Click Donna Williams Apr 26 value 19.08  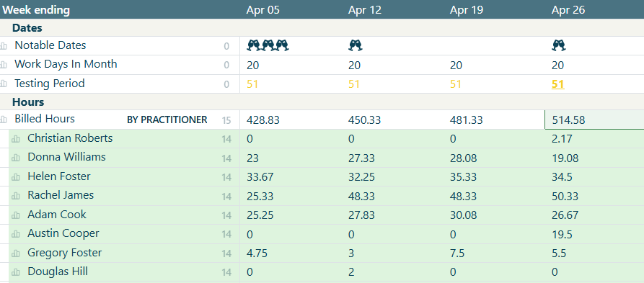[x=565, y=158]
